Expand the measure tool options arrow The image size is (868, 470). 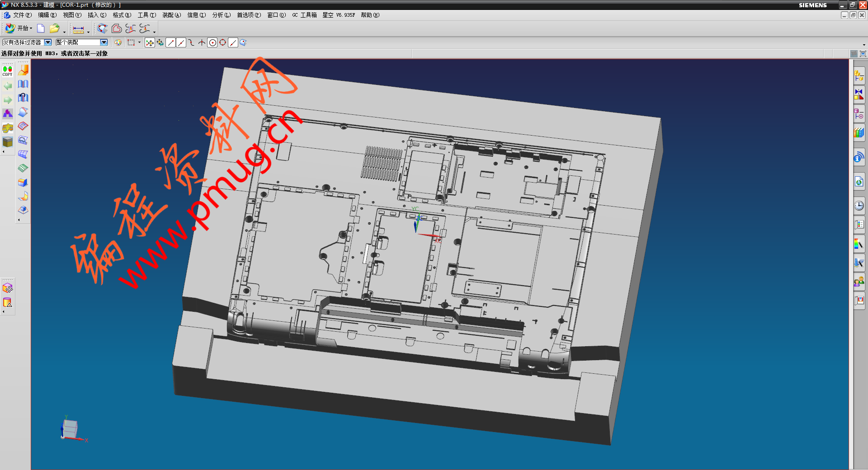coord(88,32)
